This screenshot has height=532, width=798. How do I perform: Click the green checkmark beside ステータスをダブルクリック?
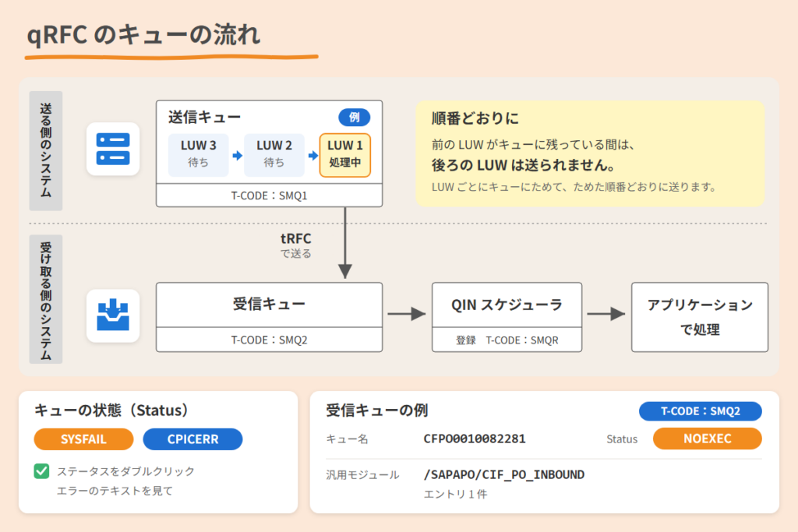click(42, 471)
